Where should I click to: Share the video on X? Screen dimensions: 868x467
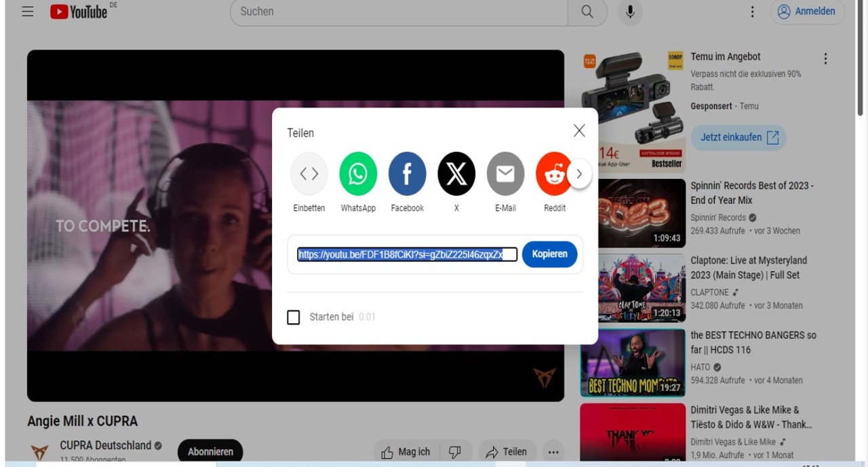(x=456, y=174)
